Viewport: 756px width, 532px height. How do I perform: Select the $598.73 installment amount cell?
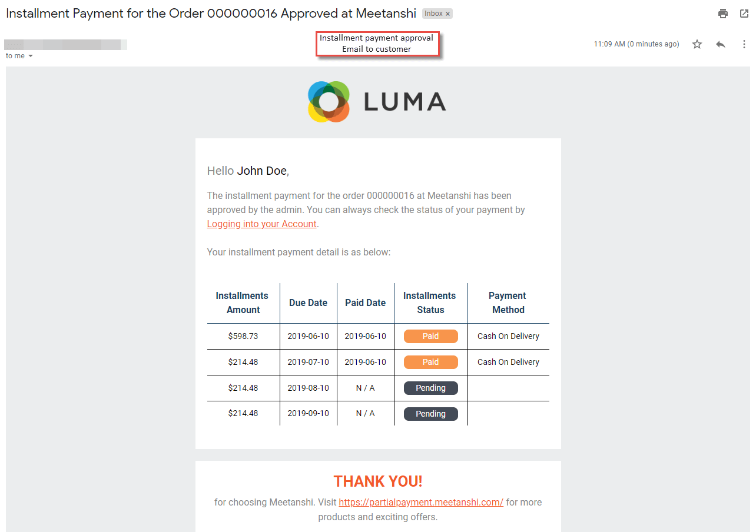point(243,336)
